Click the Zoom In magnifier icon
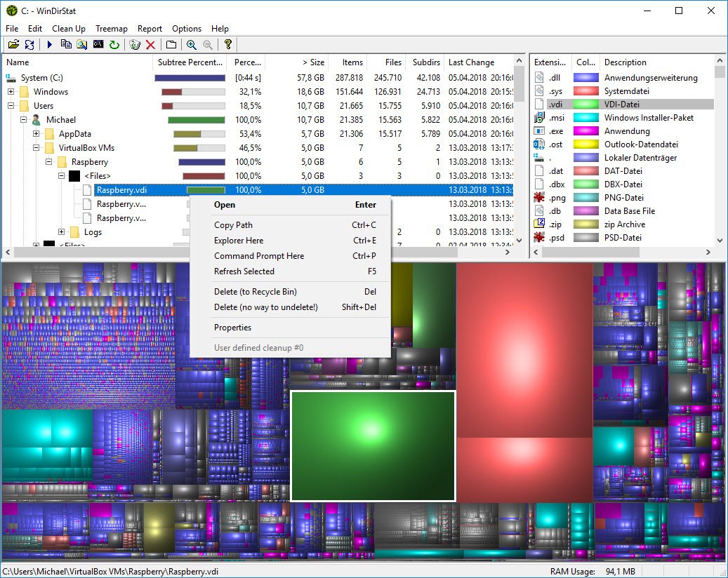 [x=191, y=45]
